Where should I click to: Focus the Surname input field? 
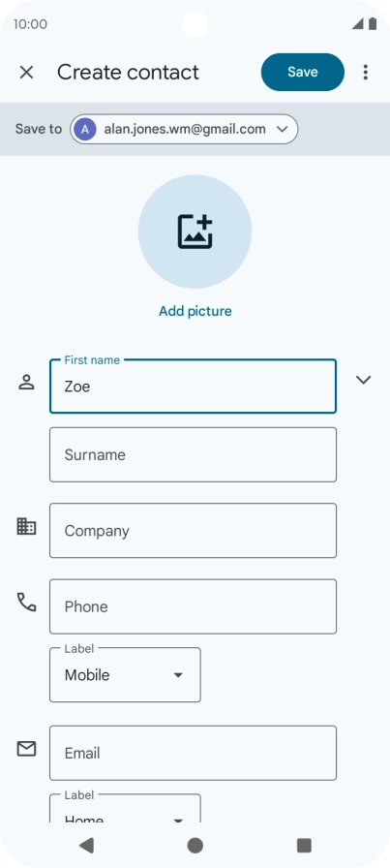tap(193, 454)
